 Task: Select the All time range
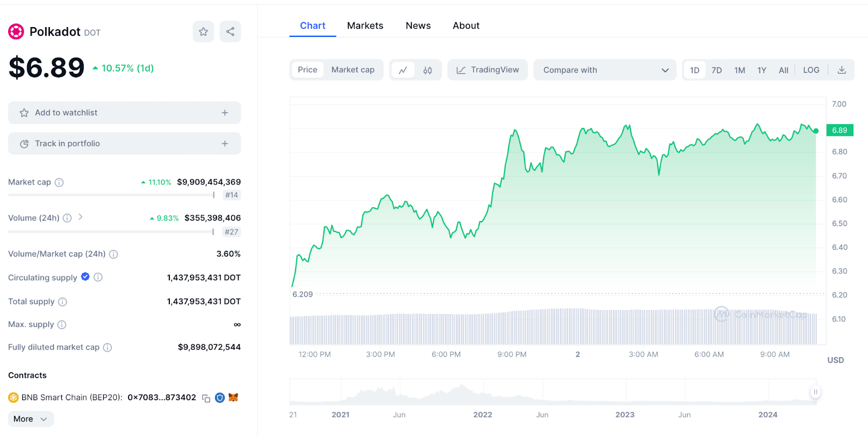click(783, 70)
